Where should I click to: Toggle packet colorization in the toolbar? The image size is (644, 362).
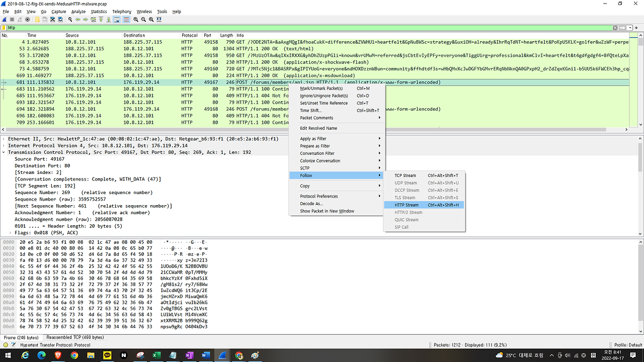tap(126, 19)
